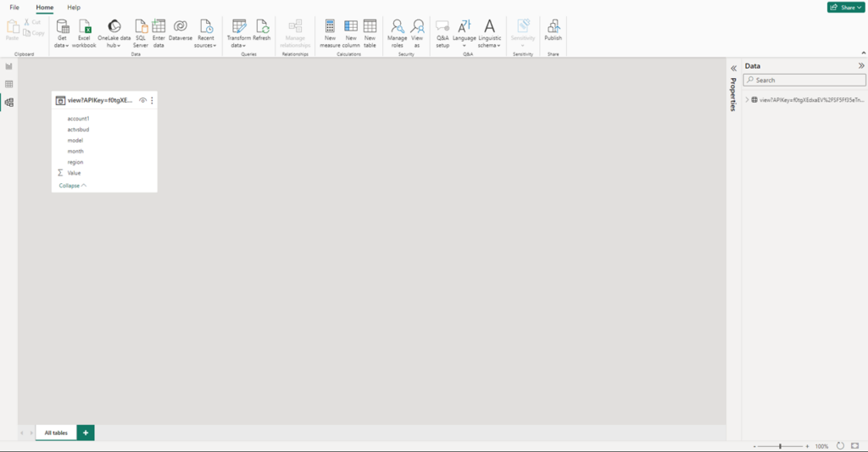The height and width of the screenshot is (452, 868).
Task: Click the Share button
Action: coord(845,7)
